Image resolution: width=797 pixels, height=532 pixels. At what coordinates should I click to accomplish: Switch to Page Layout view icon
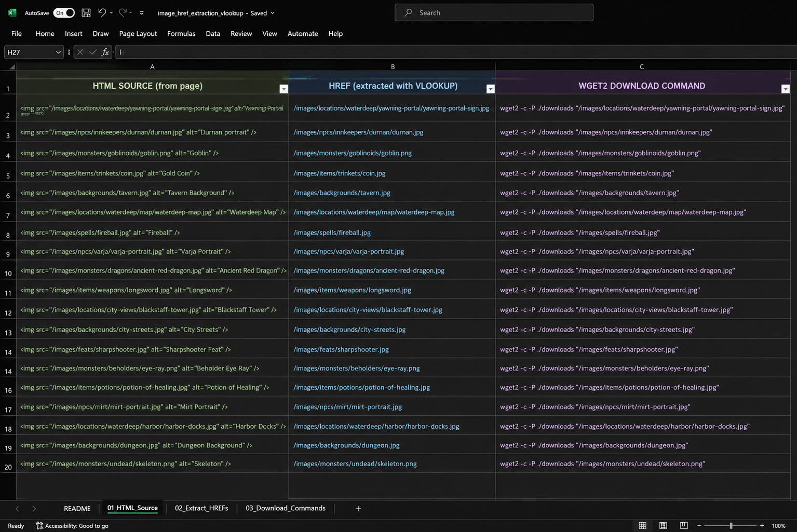pyautogui.click(x=663, y=526)
